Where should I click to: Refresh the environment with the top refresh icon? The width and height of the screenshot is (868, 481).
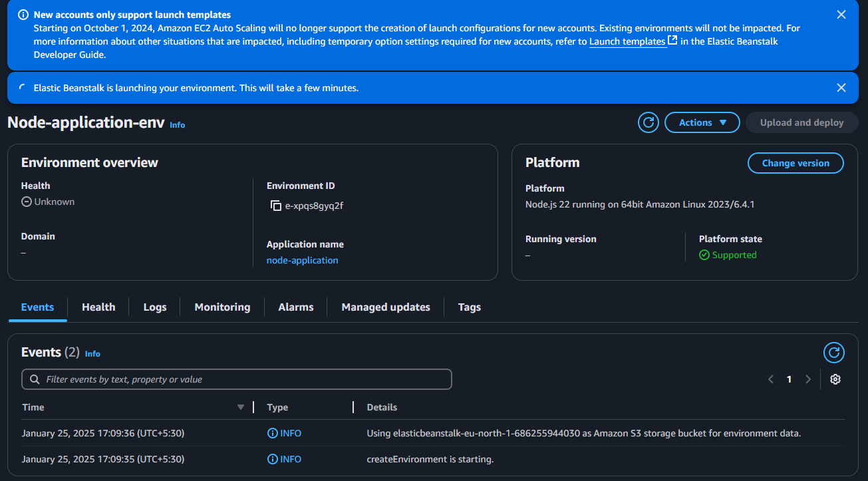coord(649,122)
